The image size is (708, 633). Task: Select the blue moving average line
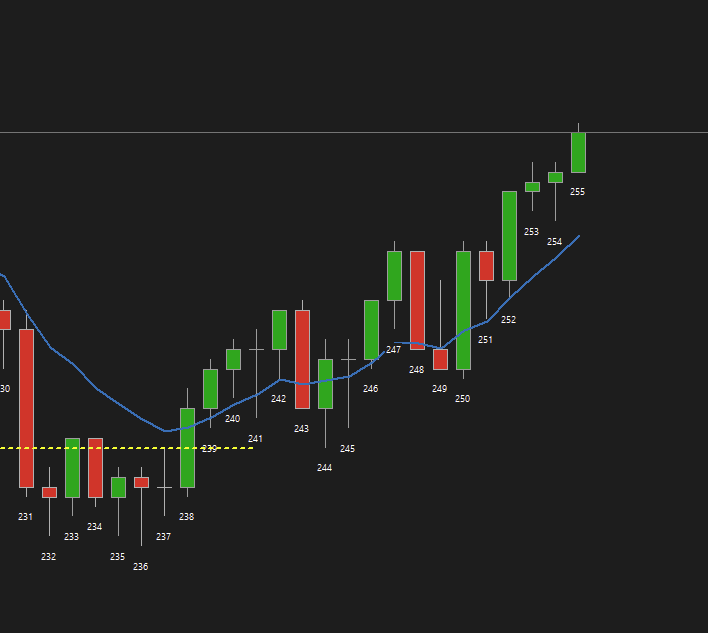click(x=120, y=405)
